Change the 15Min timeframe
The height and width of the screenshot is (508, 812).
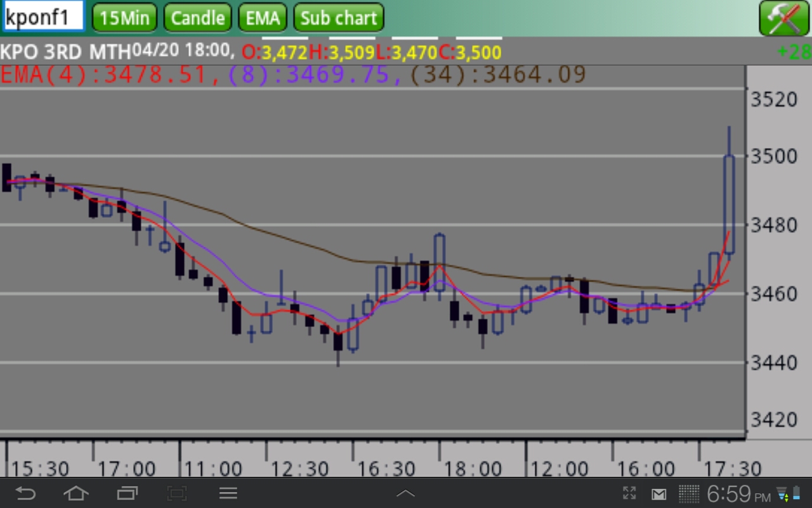click(124, 18)
